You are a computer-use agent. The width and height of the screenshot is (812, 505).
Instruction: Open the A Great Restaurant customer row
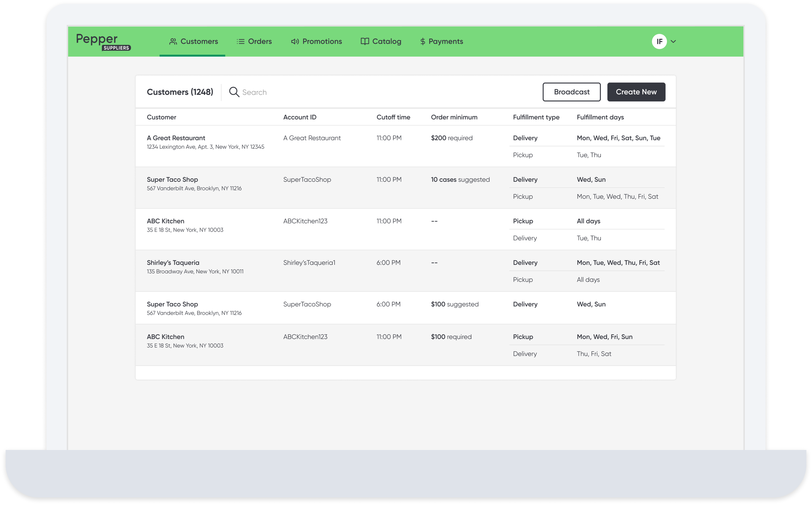(176, 138)
